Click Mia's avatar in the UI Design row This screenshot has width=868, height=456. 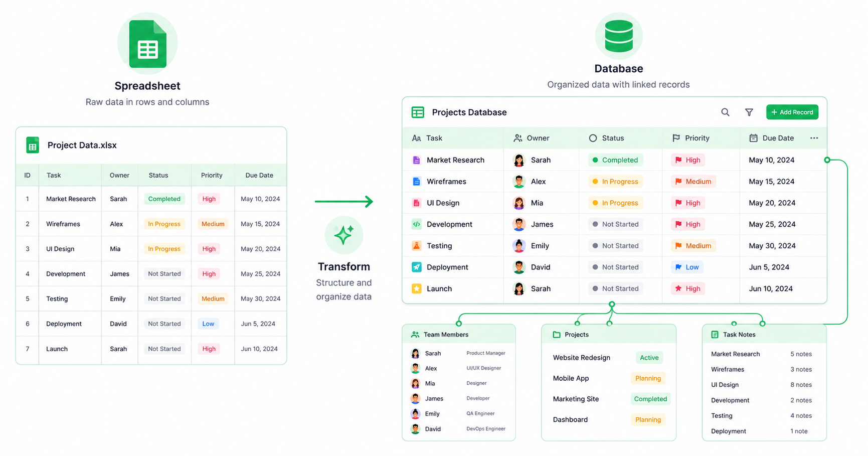[x=519, y=203]
